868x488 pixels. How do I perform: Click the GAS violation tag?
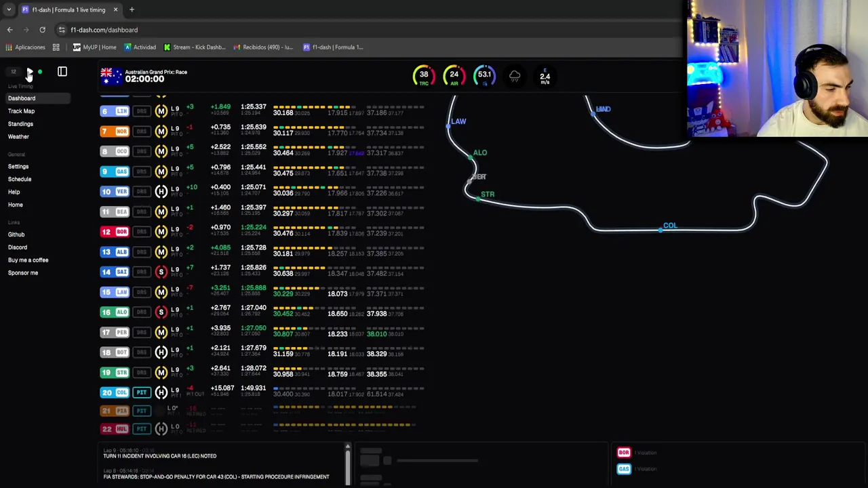624,469
